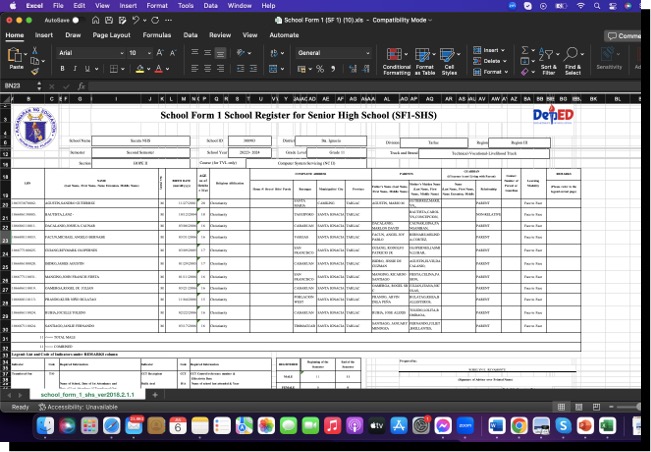
Task: Open Format as Table gallery
Action: [x=425, y=61]
